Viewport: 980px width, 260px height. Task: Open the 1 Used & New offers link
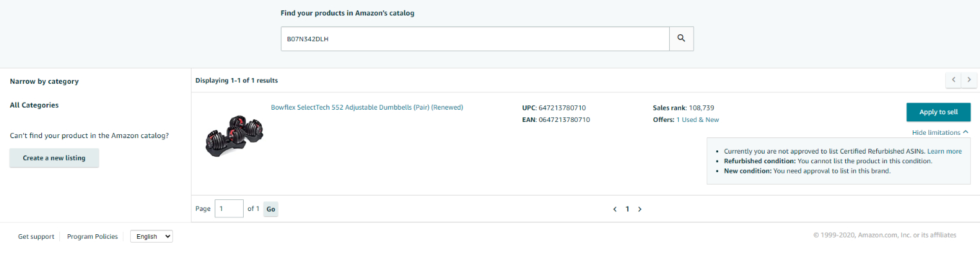point(698,120)
